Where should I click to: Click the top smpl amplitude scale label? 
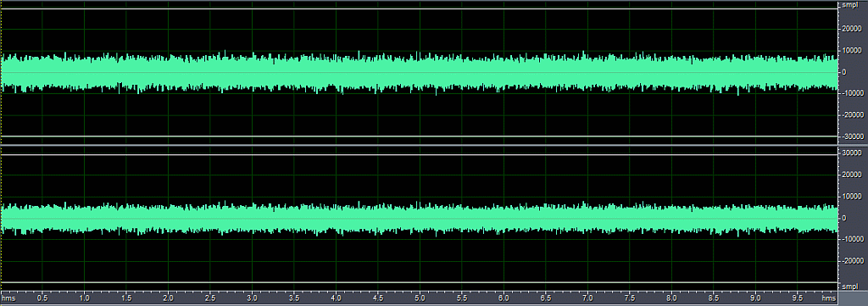coord(849,5)
